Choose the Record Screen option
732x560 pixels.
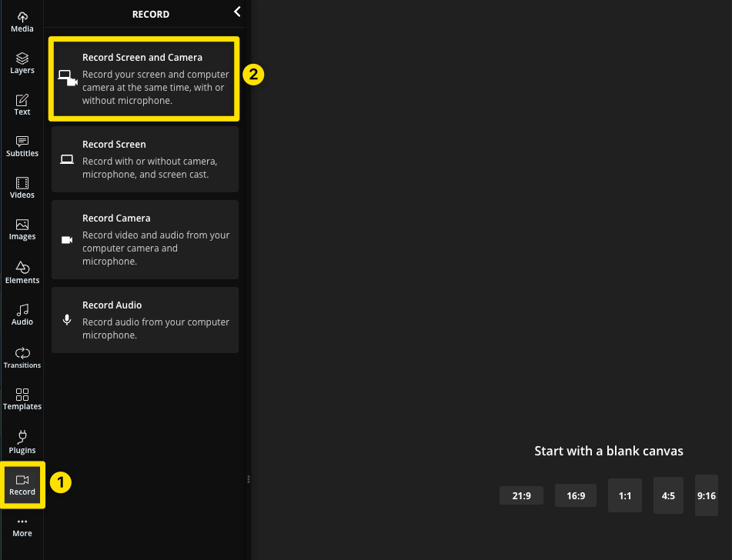(145, 159)
